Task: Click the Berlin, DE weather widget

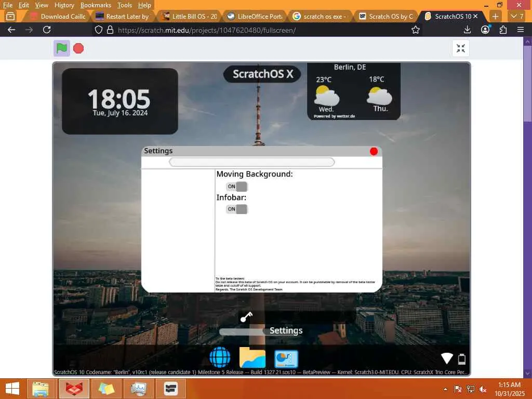Action: point(353,91)
